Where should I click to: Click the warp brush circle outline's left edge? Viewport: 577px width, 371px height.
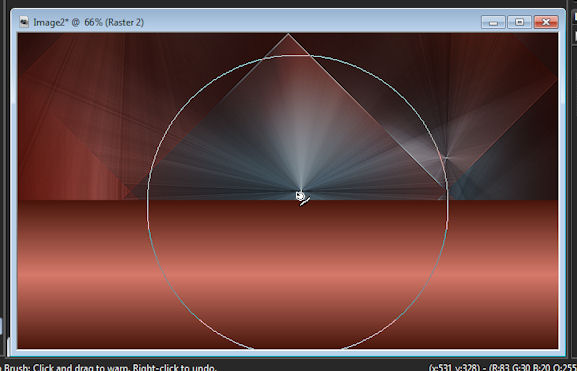pos(148,202)
